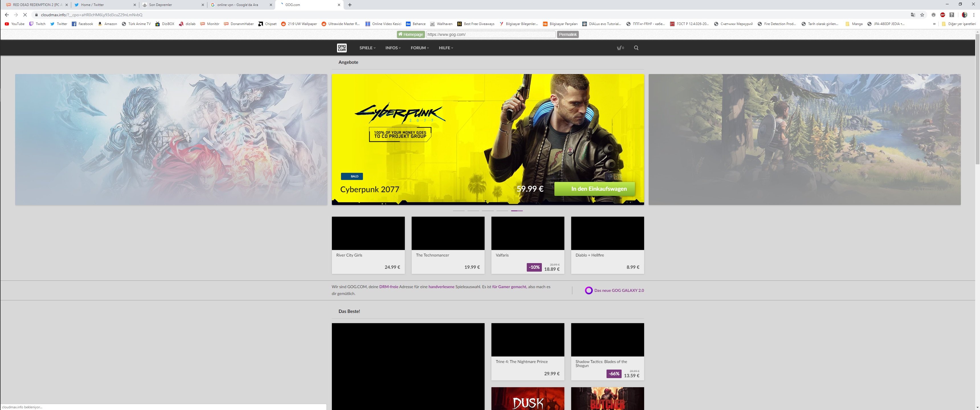This screenshot has width=980, height=410.
Task: Open the Amazon bookmark
Action: coord(108,24)
